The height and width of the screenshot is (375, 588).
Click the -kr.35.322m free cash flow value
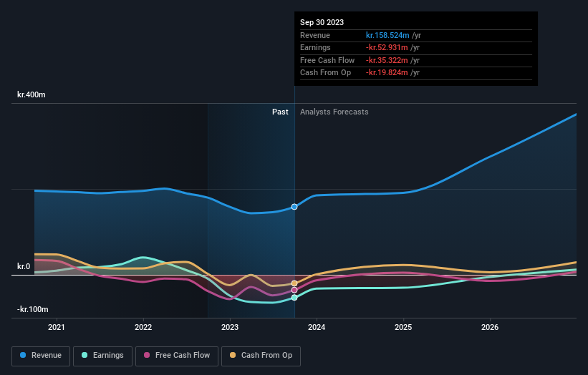click(387, 60)
